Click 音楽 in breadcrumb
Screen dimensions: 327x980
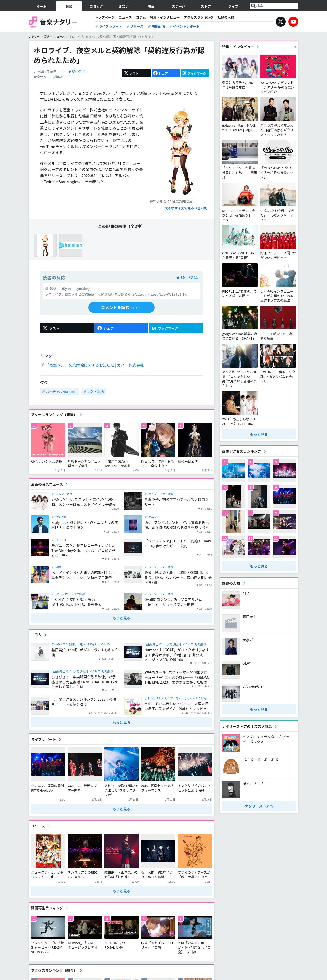tap(46, 37)
